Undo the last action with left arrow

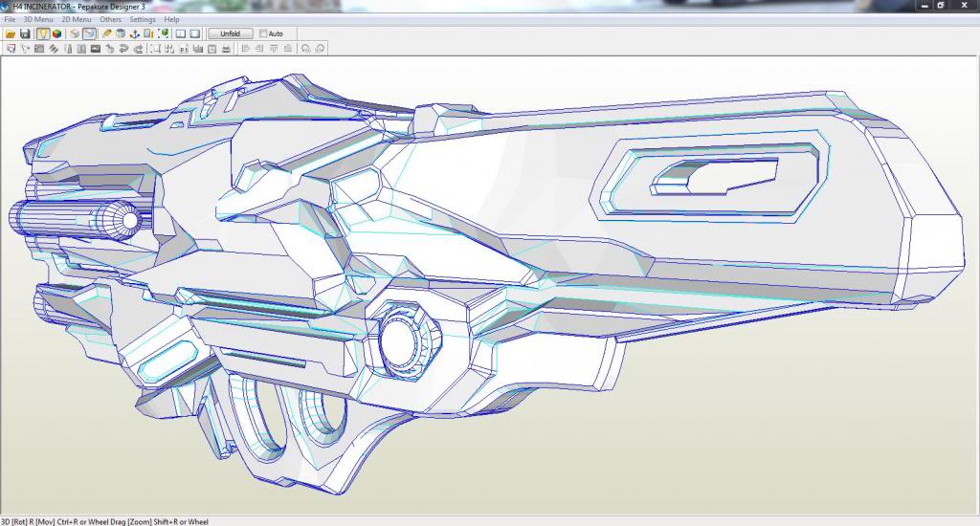click(123, 49)
